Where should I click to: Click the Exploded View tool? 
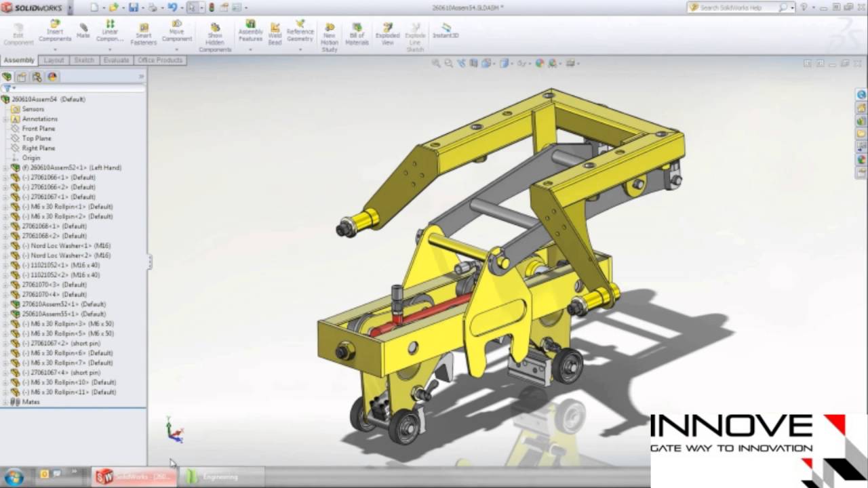click(x=387, y=35)
